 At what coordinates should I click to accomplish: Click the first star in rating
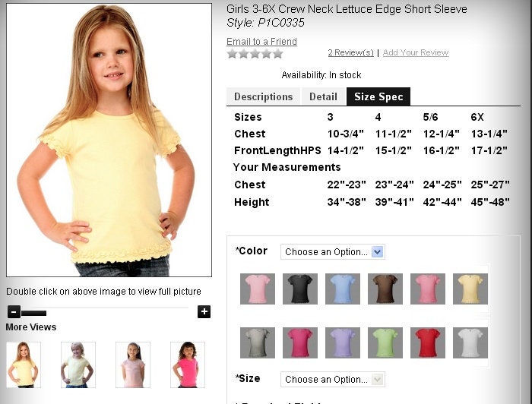pyautogui.click(x=232, y=54)
